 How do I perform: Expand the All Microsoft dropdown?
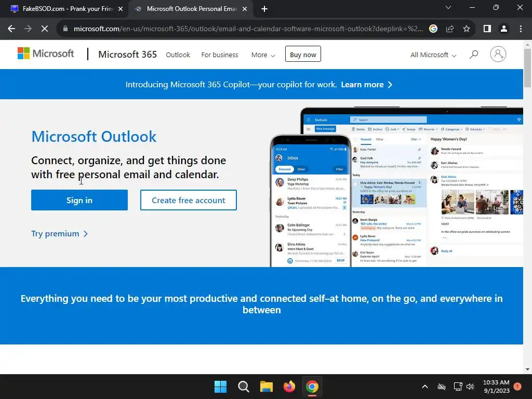click(x=433, y=55)
